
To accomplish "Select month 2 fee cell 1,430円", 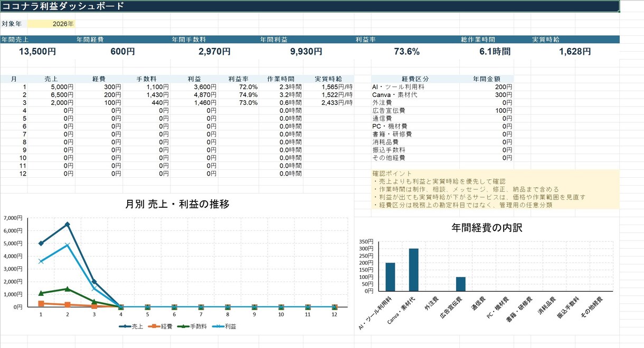I will [x=146, y=95].
